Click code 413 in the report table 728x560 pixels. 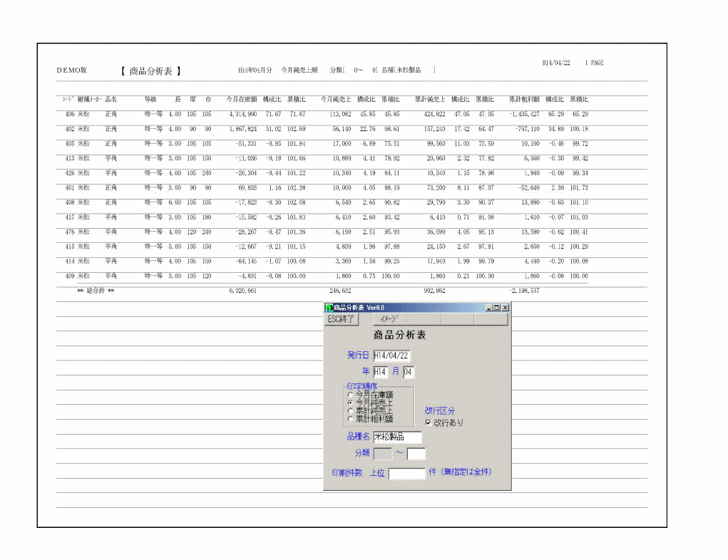point(70,158)
